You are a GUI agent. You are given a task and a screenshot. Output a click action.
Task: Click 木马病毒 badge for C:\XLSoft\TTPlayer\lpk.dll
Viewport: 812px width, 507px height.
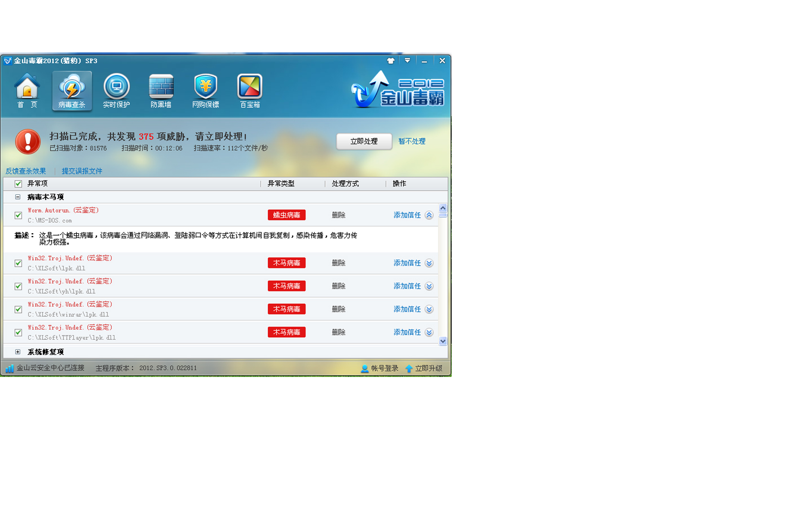(286, 332)
